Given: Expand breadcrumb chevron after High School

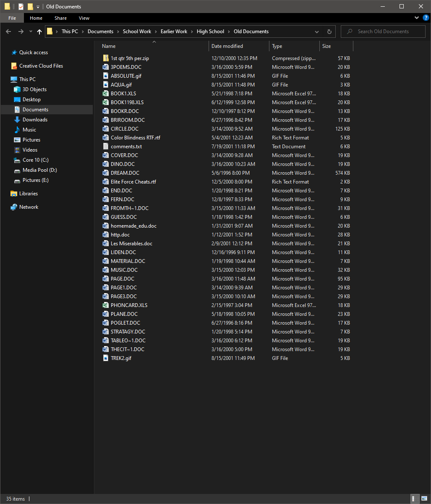Looking at the screenshot, I should click(x=229, y=31).
